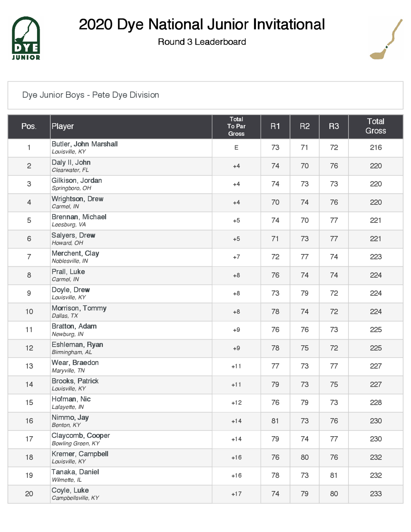Image resolution: width=411 pixels, height=532 pixels.
Task: Click the R3 column header
Action: coord(334,126)
